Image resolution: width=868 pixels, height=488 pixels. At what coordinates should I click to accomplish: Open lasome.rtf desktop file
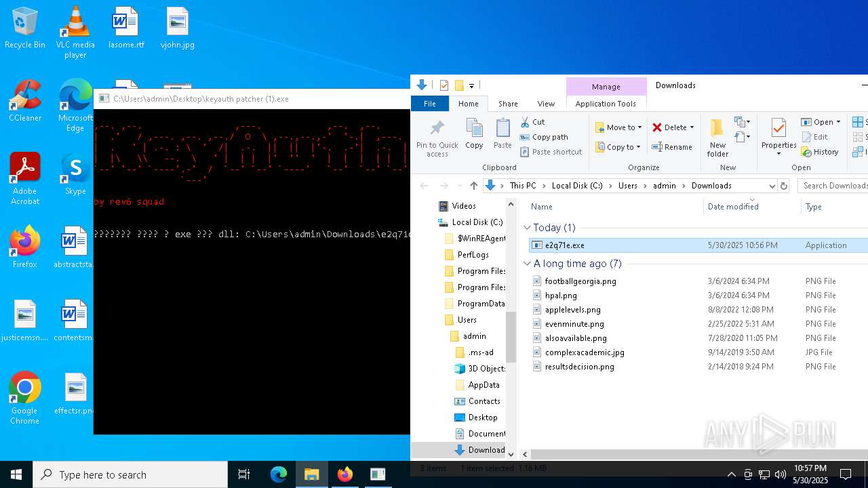click(x=126, y=28)
